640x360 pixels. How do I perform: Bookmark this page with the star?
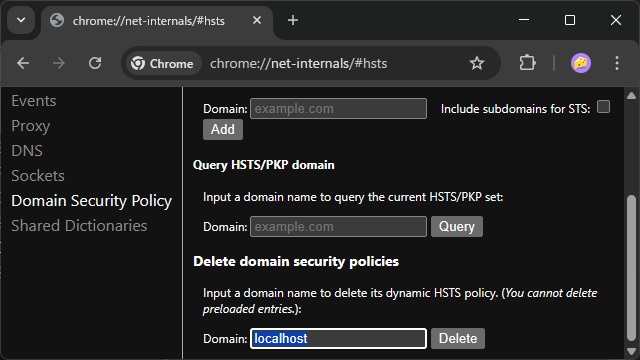[477, 63]
